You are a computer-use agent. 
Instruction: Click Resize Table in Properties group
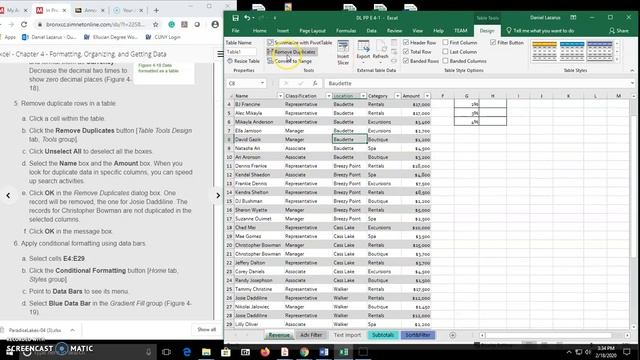pyautogui.click(x=243, y=61)
